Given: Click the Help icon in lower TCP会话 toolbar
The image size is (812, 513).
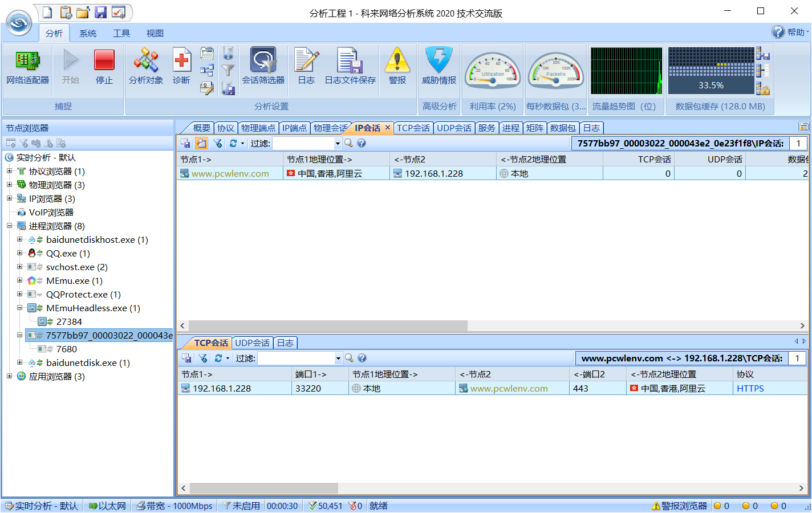Looking at the screenshot, I should (x=362, y=358).
